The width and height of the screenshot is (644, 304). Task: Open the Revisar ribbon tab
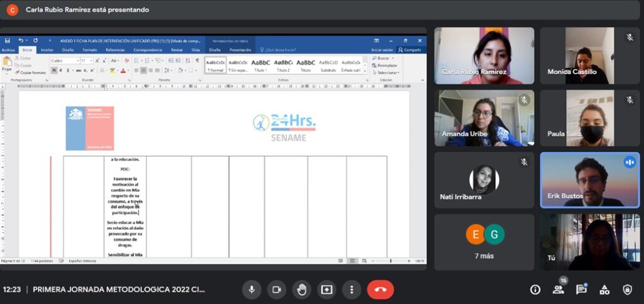[x=177, y=50]
